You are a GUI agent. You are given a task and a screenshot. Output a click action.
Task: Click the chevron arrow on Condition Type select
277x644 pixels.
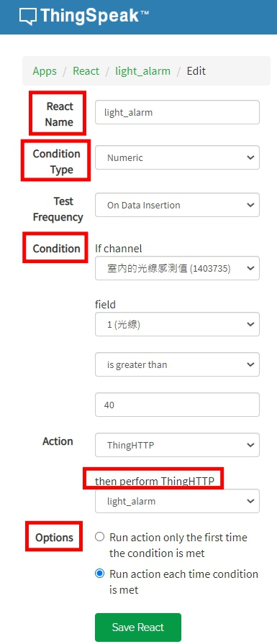point(250,157)
